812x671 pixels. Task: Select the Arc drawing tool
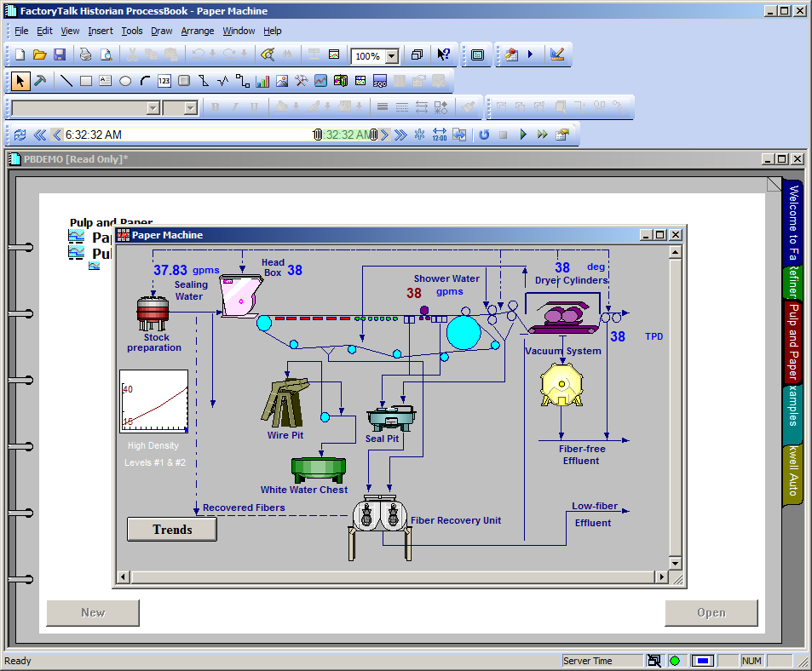pos(145,81)
